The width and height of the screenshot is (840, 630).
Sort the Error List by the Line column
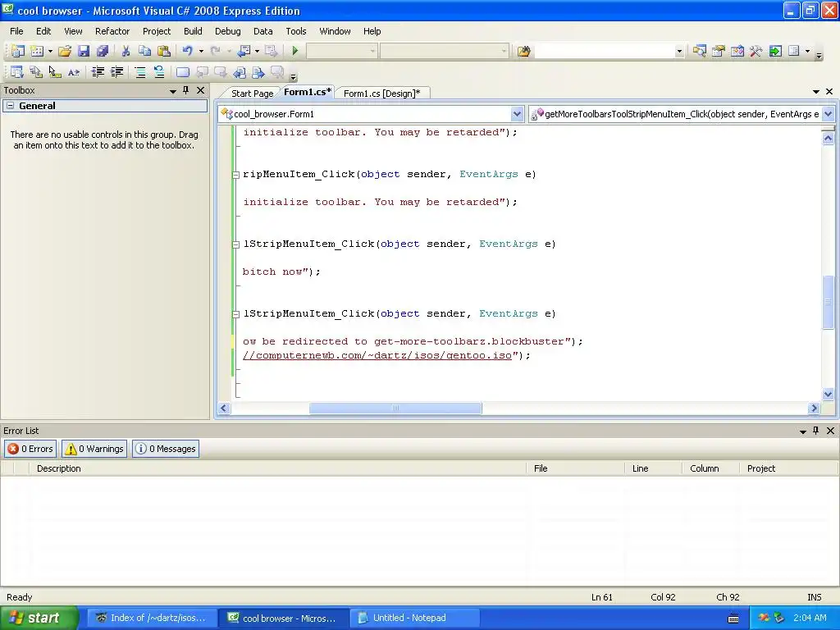click(654, 468)
